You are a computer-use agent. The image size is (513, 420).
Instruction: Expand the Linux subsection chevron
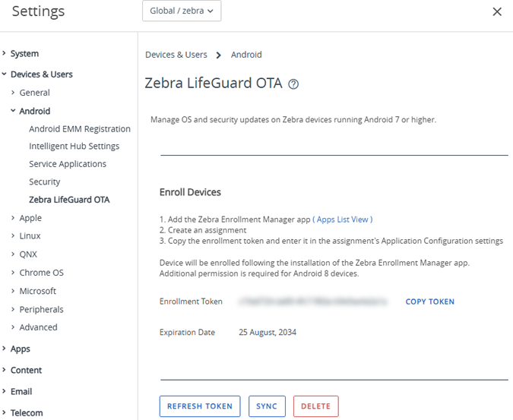[x=13, y=235]
